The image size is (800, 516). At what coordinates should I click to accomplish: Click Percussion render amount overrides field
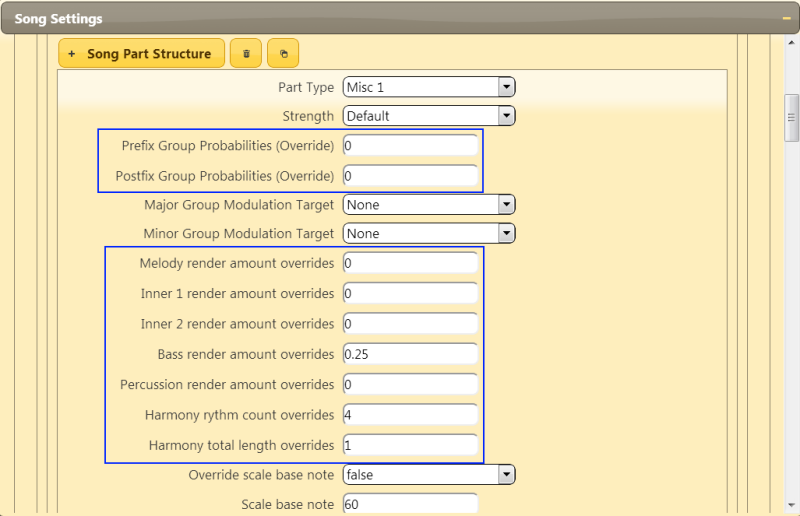coord(411,384)
